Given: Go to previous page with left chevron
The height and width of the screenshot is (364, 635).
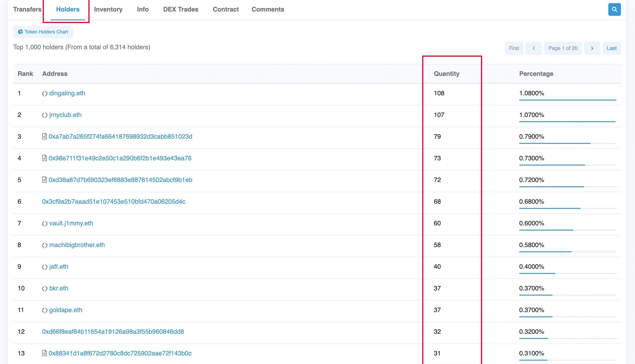Looking at the screenshot, I should [x=533, y=48].
